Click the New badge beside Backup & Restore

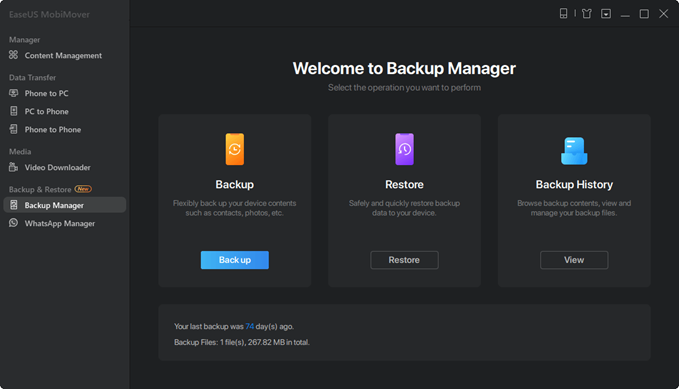pos(83,189)
